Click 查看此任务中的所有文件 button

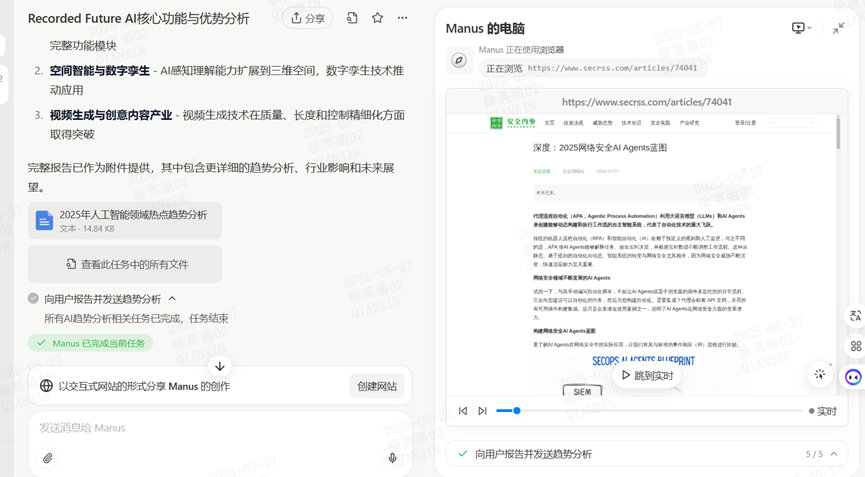(125, 264)
